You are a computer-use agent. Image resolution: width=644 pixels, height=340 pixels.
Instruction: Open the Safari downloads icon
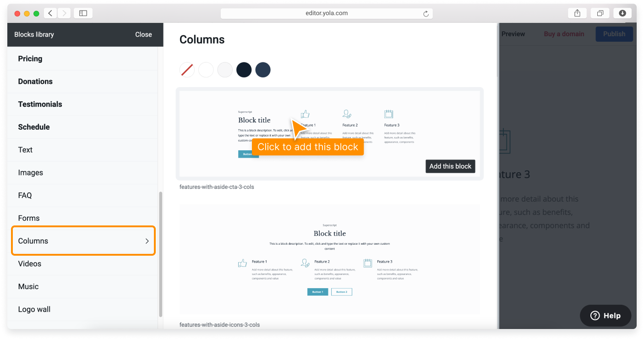(x=622, y=13)
